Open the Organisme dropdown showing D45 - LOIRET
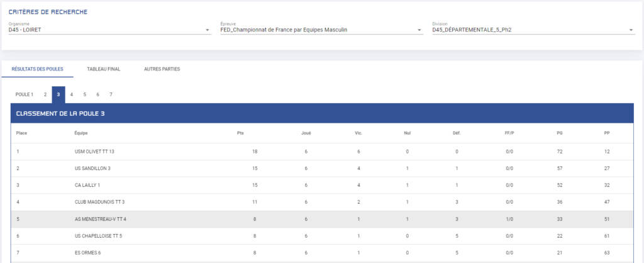644x263 pixels. pyautogui.click(x=109, y=30)
